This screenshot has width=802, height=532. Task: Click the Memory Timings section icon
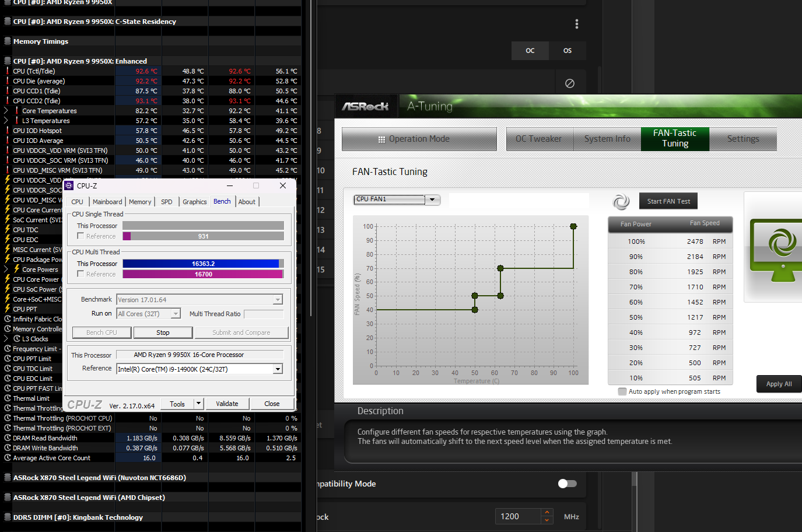point(8,41)
